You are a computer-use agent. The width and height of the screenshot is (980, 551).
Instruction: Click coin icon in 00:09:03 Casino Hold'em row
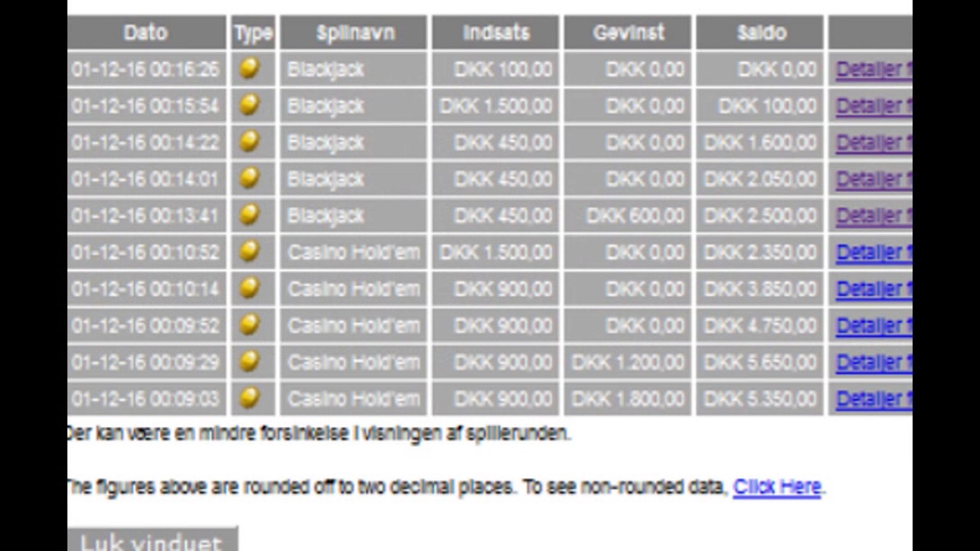coord(249,398)
